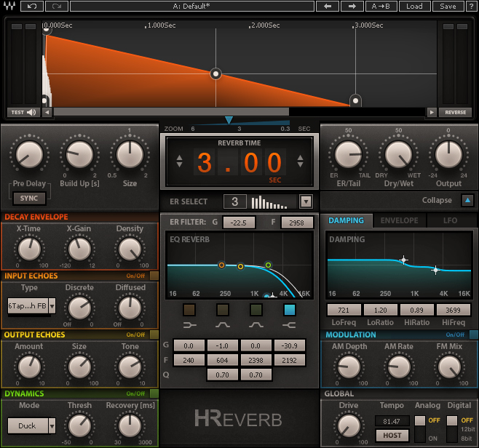Open the Dynamics Mode Duck dropdown
Screen dimensions: 479x448
click(x=52, y=425)
